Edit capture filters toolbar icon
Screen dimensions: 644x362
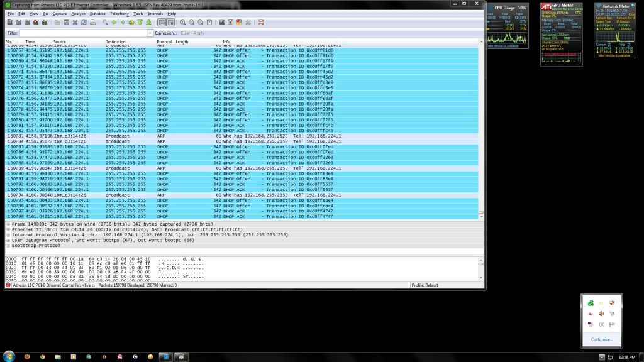click(x=222, y=23)
